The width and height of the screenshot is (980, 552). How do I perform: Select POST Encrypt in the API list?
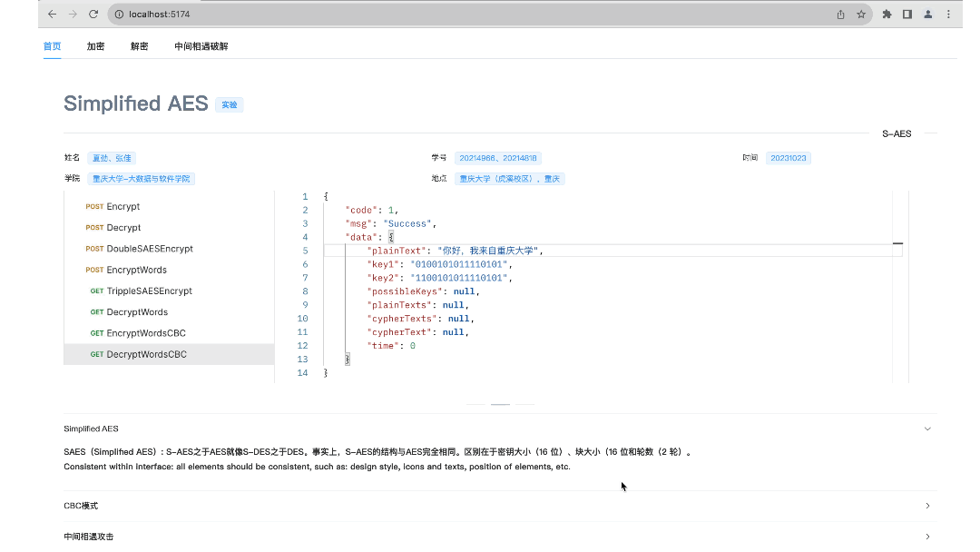coord(169,206)
